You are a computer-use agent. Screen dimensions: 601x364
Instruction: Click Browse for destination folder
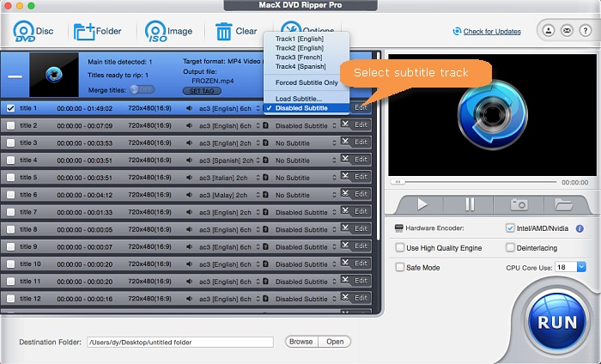(x=301, y=342)
